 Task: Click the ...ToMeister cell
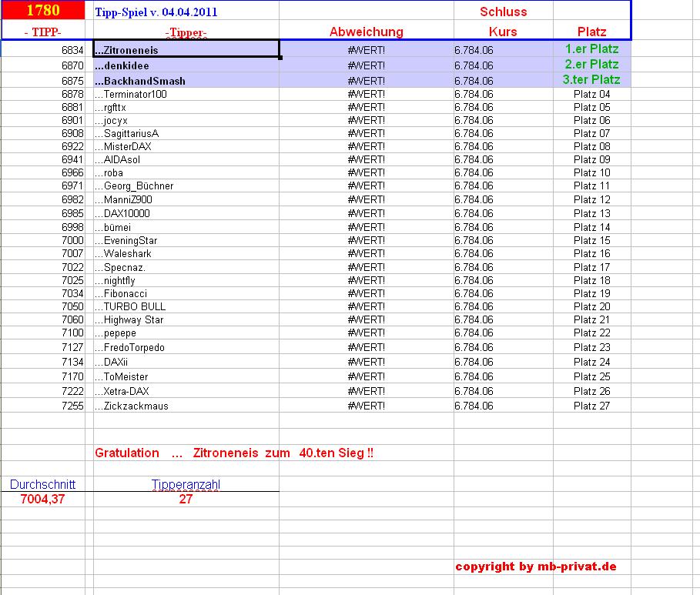(186, 376)
